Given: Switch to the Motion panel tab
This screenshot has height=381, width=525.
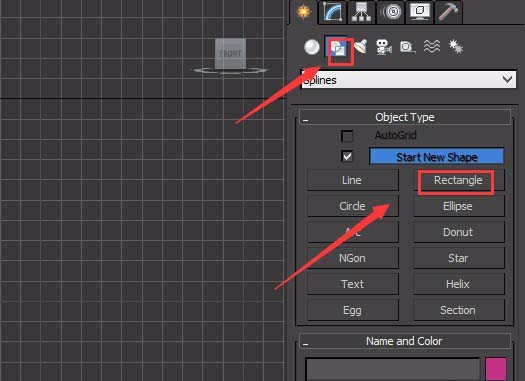Looking at the screenshot, I should tap(391, 12).
